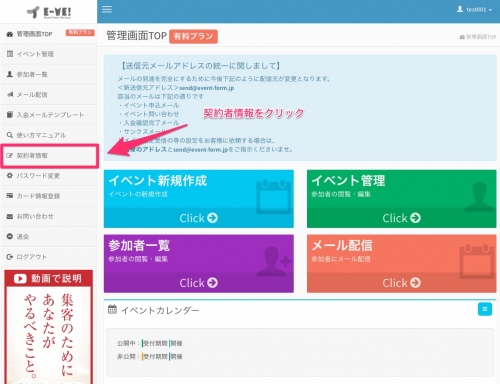Open the purple 参加者一覧 tile

199,264
